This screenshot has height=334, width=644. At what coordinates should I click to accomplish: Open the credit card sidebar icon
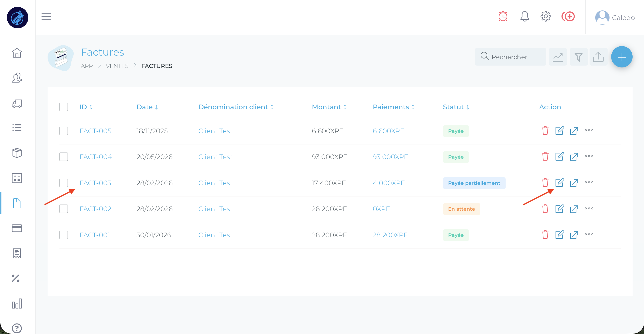coord(17,228)
